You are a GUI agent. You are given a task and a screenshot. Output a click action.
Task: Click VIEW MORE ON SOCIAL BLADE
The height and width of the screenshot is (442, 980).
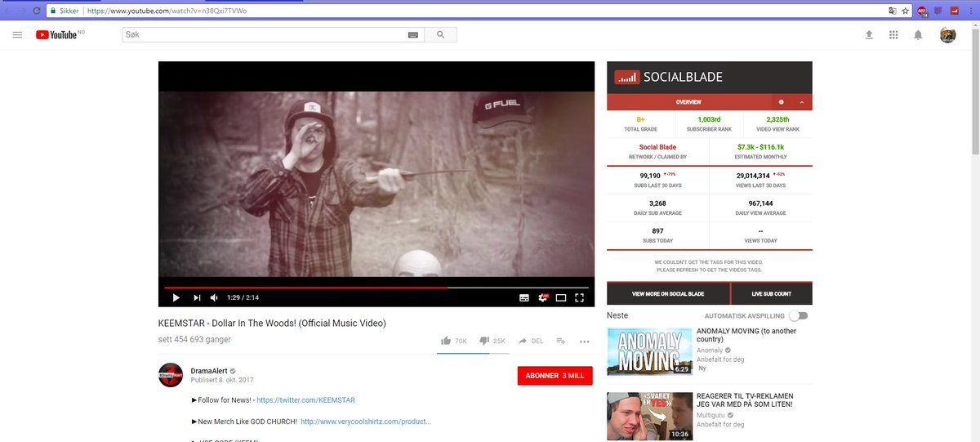(667, 293)
